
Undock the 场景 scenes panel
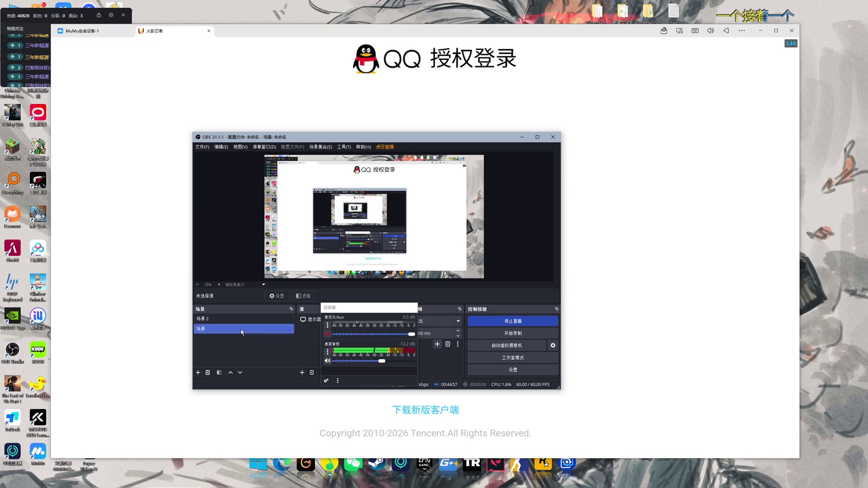pos(291,309)
